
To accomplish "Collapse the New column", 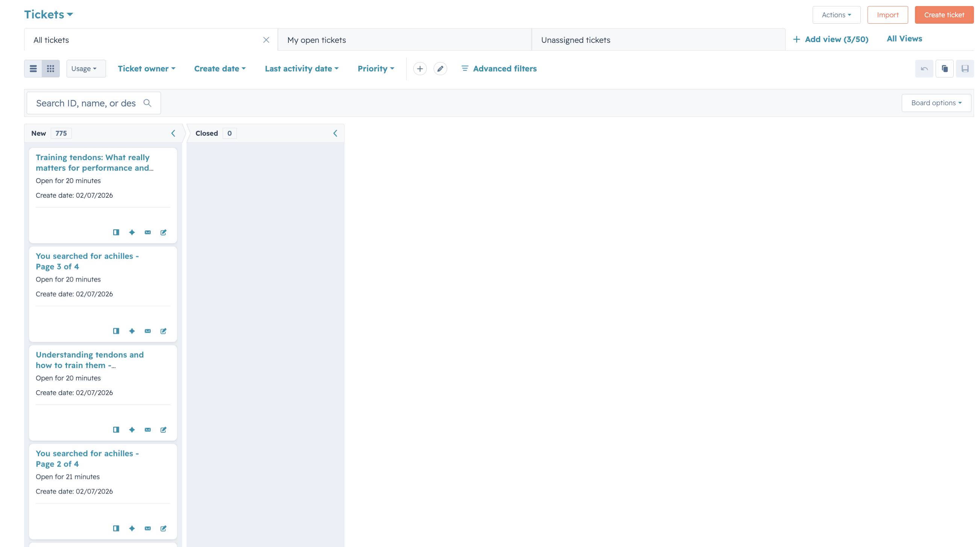I will [173, 133].
